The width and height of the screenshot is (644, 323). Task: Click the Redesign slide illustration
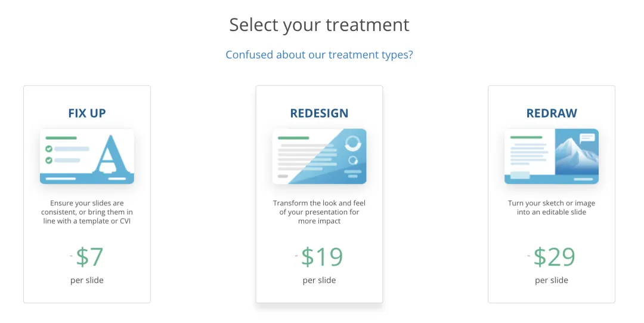319,156
